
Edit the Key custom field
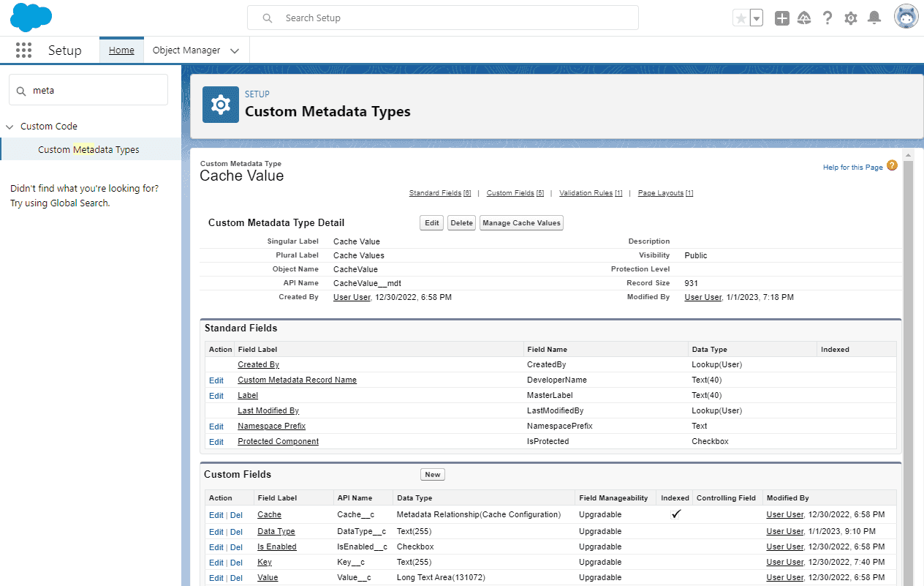pos(216,563)
